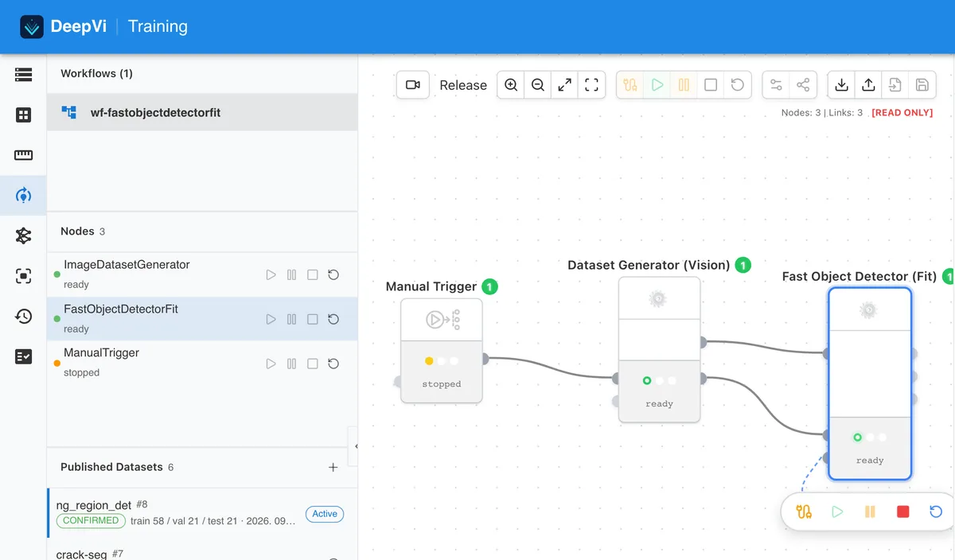Click the camera icon in canvas toolbar

(413, 85)
